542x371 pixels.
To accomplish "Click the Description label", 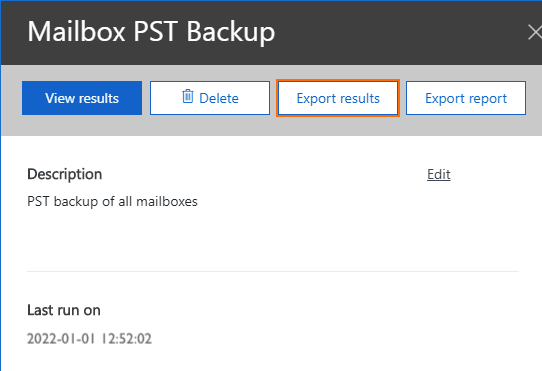I will coord(65,174).
